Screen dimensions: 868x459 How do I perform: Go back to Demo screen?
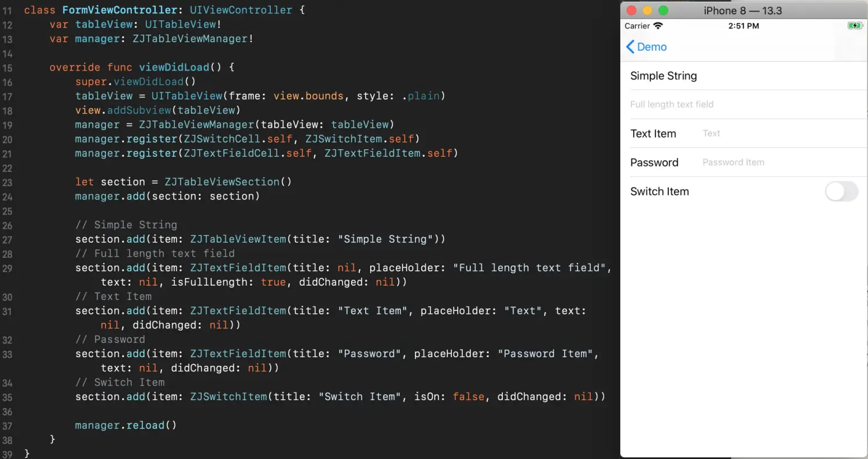click(646, 47)
